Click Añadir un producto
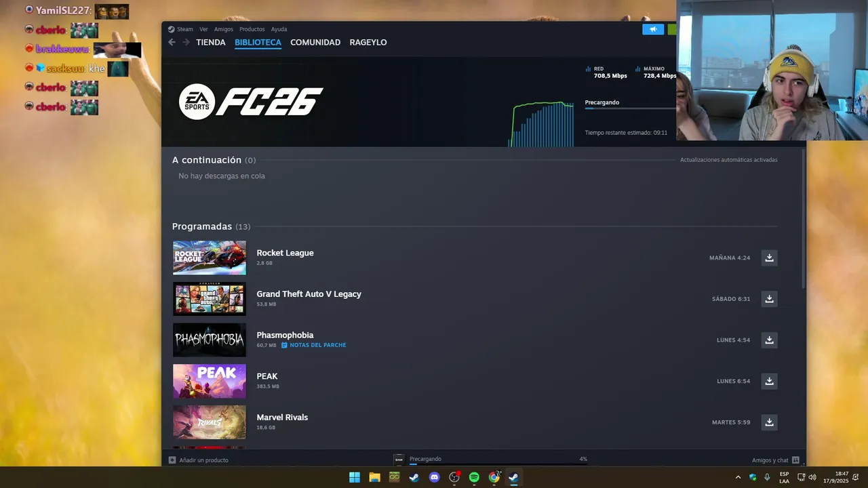The width and height of the screenshot is (868, 488). (203, 460)
